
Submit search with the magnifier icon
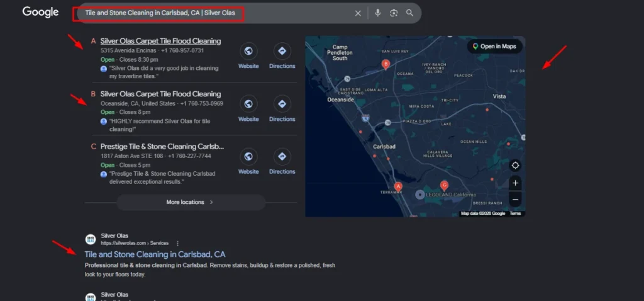click(x=409, y=13)
